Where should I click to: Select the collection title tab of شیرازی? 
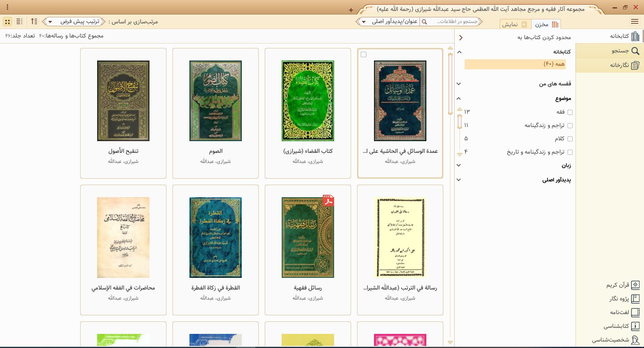pos(480,9)
